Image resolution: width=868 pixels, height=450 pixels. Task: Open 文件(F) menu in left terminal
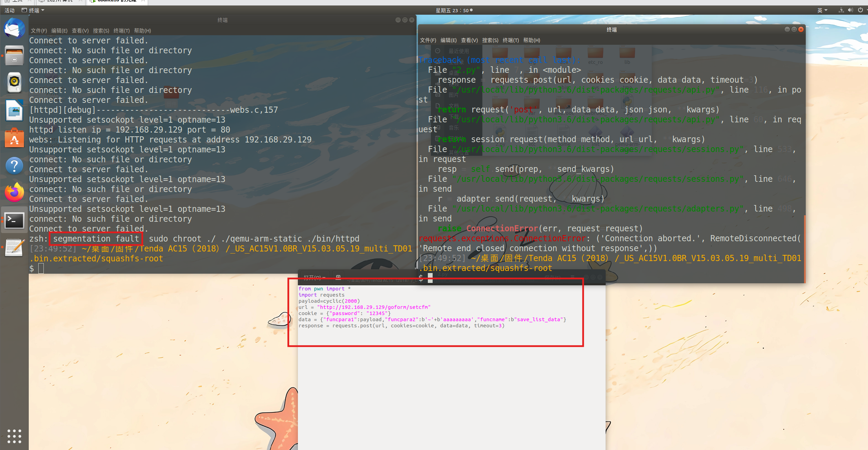coord(39,30)
